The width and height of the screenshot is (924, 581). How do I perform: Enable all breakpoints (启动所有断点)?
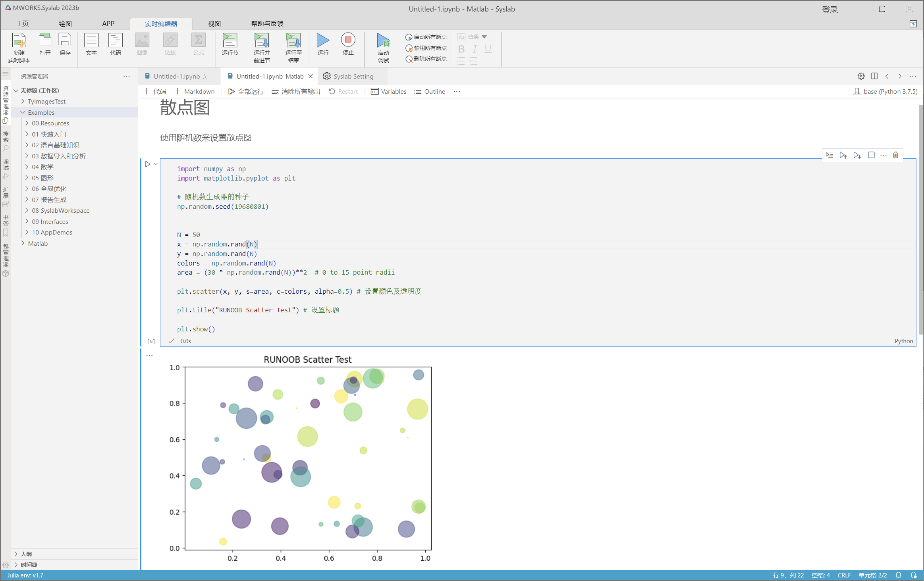click(426, 37)
